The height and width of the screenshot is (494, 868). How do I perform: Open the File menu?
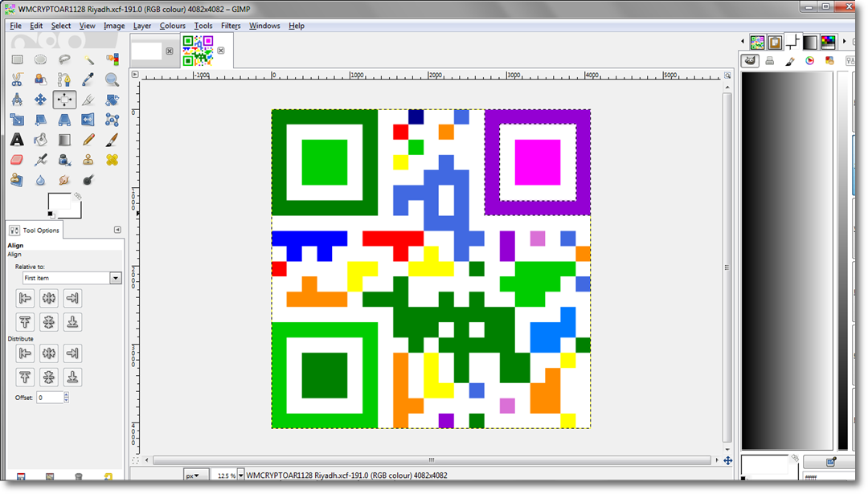pyautogui.click(x=15, y=26)
